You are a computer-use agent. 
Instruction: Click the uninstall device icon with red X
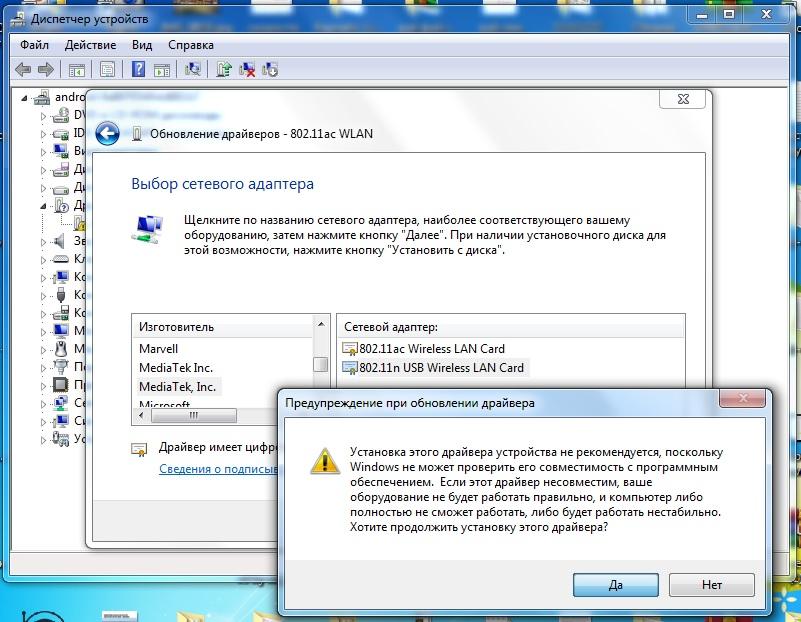(x=247, y=69)
